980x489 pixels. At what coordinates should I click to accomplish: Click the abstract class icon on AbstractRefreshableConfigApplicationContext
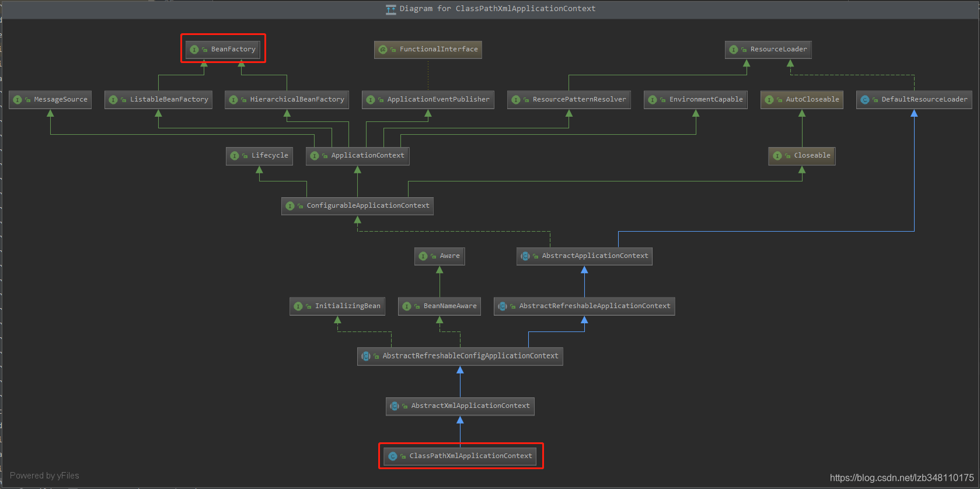tap(366, 356)
